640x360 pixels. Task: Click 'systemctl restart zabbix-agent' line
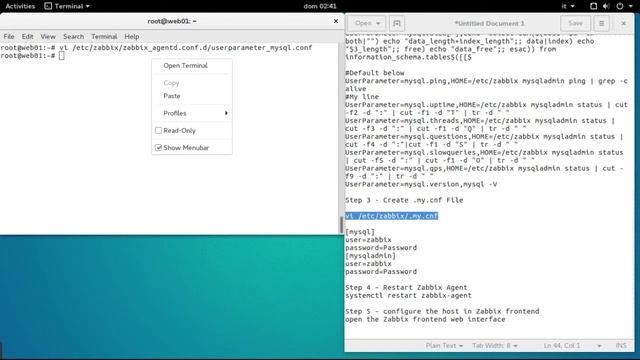click(408, 295)
